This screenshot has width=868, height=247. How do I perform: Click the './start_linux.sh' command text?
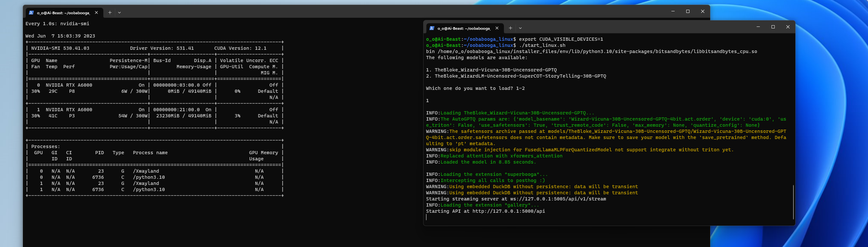[542, 45]
